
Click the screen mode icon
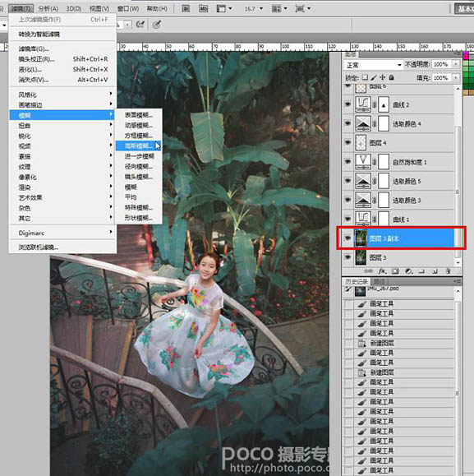tap(300, 8)
